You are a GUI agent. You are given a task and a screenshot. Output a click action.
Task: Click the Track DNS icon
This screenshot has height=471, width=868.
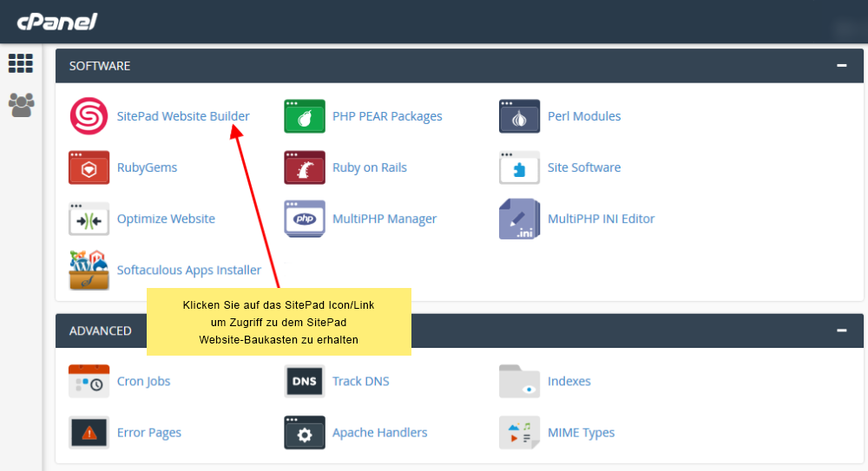305,381
